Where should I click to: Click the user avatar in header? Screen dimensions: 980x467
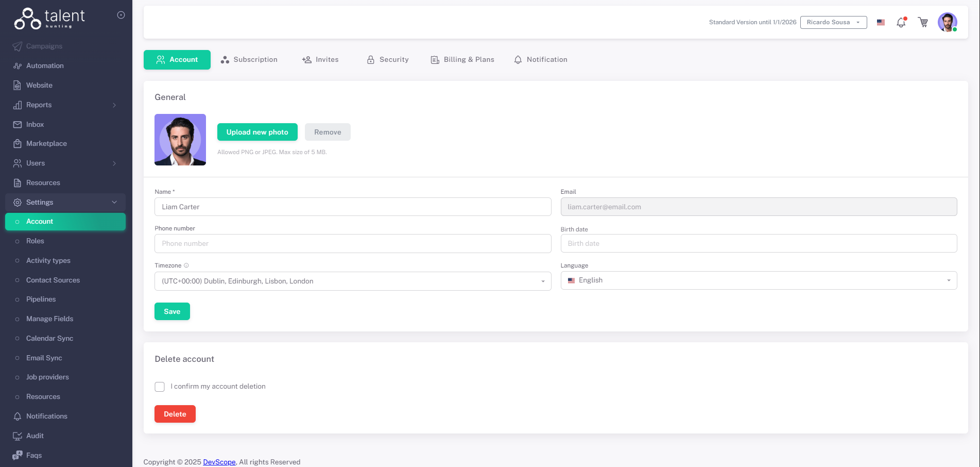947,22
